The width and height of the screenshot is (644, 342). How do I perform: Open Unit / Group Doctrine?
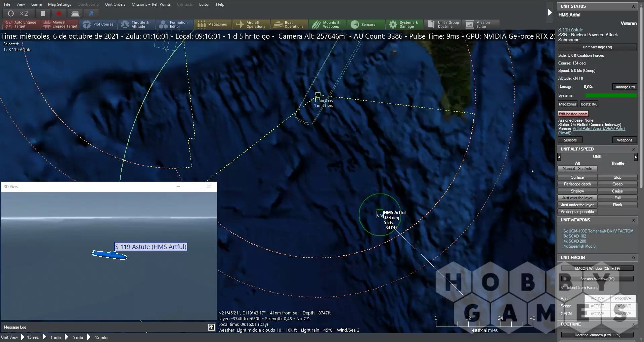pos(443,24)
